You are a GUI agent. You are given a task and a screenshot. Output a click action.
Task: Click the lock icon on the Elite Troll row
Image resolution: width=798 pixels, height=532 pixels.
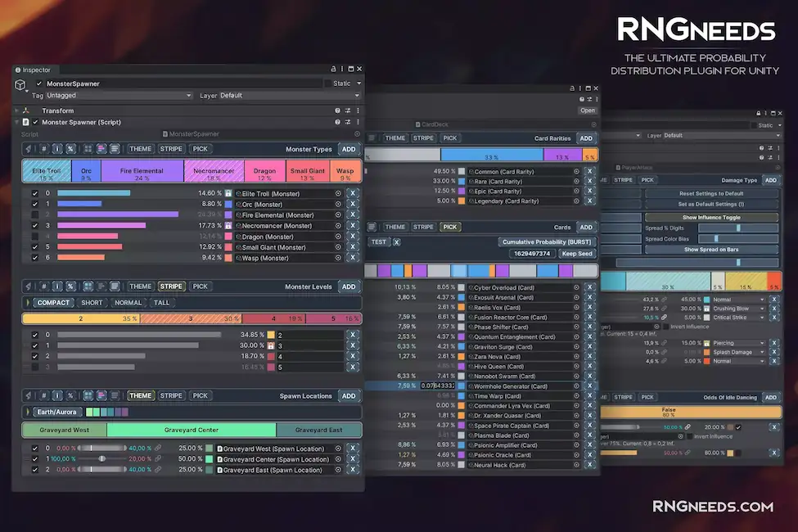(228, 194)
